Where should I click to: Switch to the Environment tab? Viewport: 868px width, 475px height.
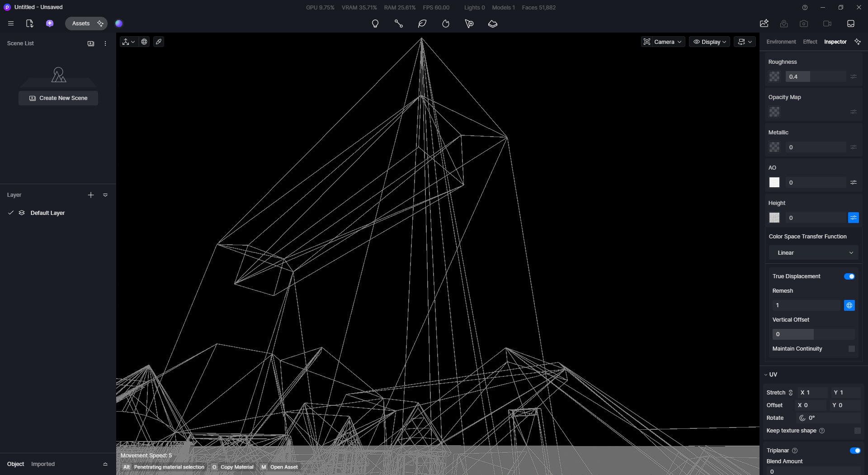pos(781,42)
